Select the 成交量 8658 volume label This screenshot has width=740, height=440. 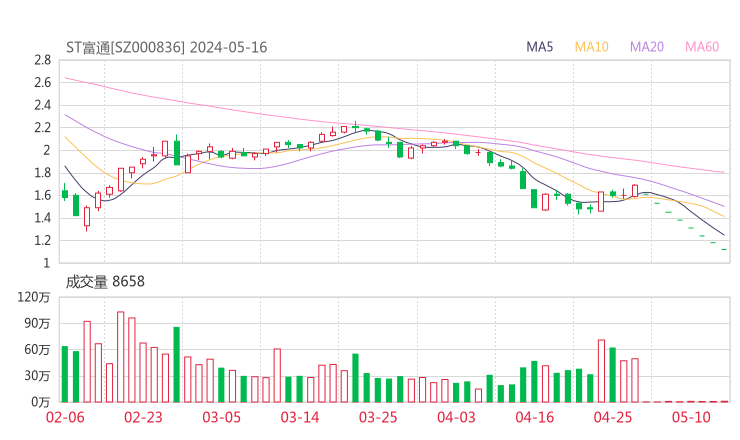[x=105, y=281]
